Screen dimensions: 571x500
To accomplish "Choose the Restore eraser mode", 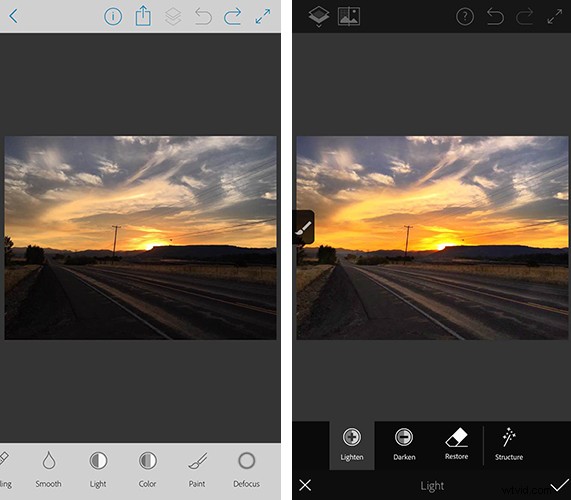I will tap(456, 444).
